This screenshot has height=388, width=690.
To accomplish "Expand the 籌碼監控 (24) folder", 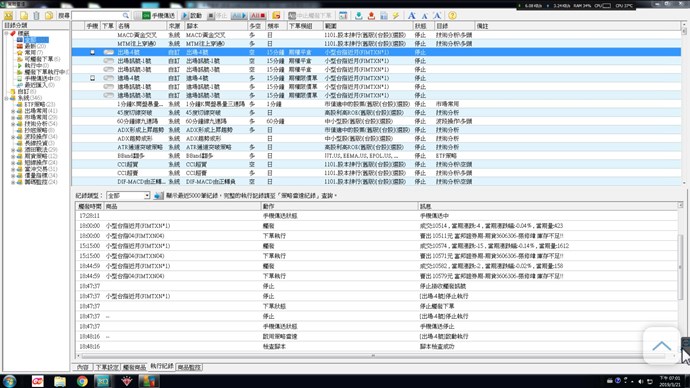I will (13, 182).
